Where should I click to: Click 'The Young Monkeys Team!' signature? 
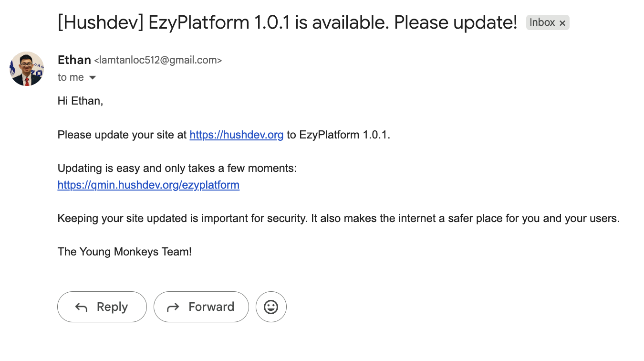(125, 252)
